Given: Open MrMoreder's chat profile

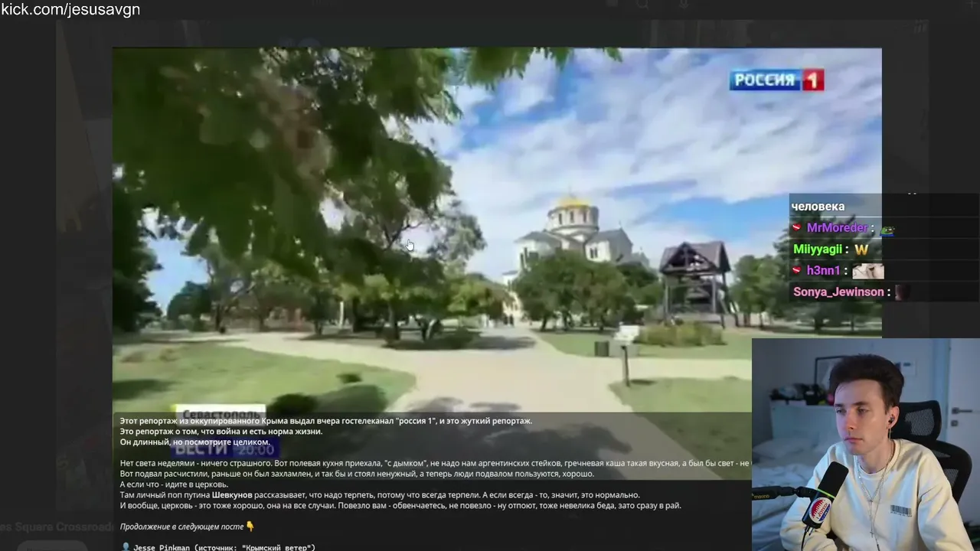Looking at the screenshot, I should (837, 228).
